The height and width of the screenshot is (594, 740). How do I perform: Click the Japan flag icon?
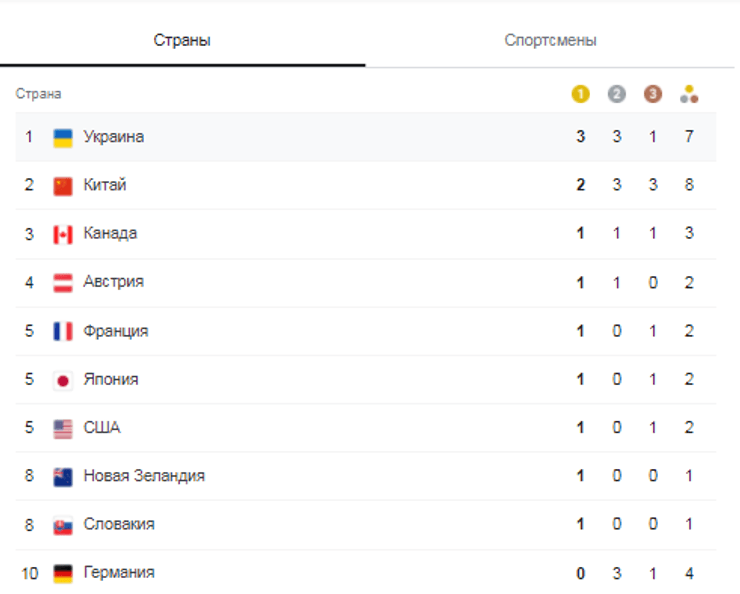click(x=63, y=380)
